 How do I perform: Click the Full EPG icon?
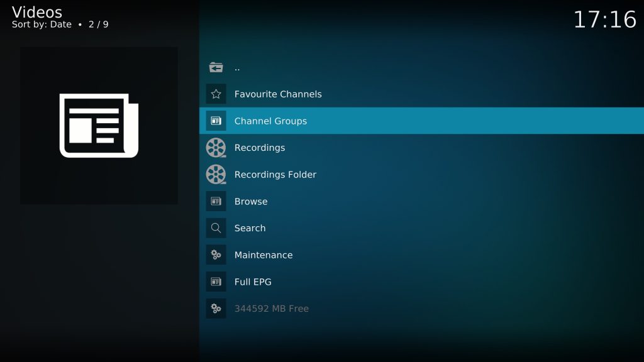tap(216, 282)
